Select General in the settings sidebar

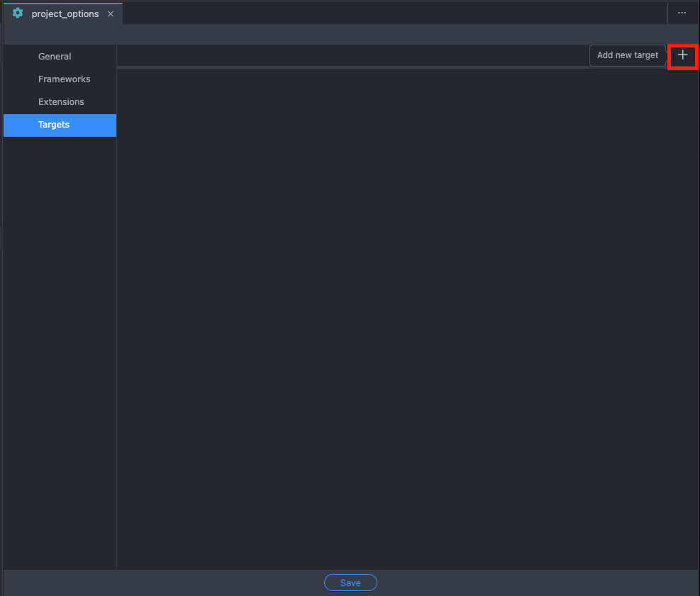point(55,56)
